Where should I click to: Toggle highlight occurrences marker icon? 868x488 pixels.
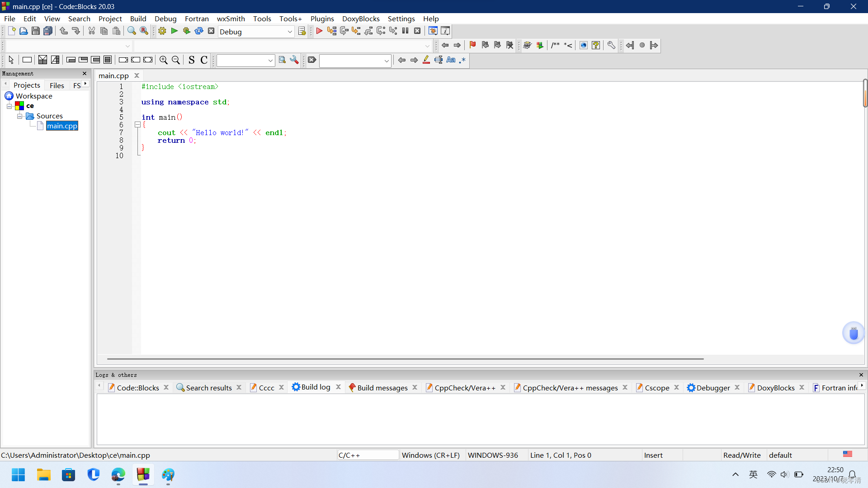(426, 60)
